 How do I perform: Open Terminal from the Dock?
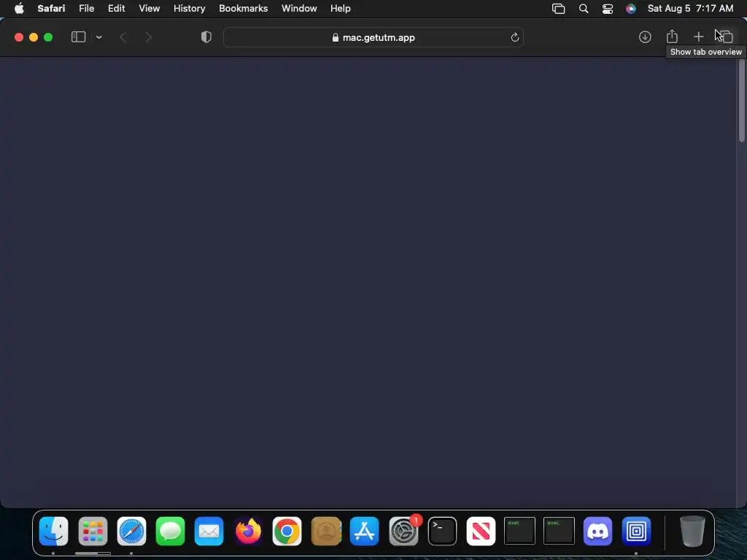442,531
